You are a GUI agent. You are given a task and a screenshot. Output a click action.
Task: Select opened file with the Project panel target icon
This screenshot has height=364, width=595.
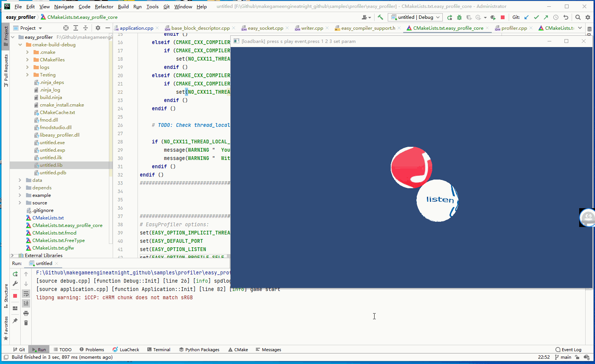(x=66, y=28)
